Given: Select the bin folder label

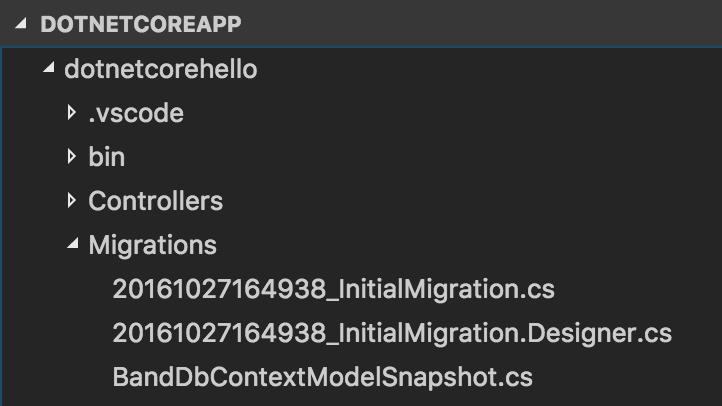Looking at the screenshot, I should [x=107, y=158].
